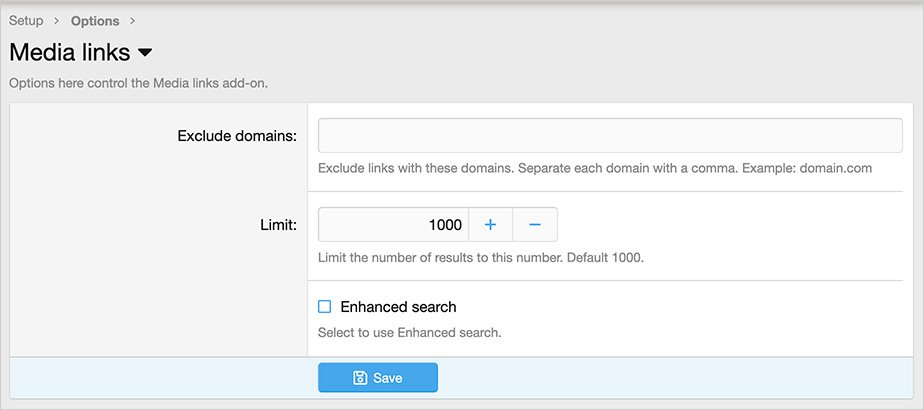
Task: Open the Options breadcrumb link
Action: coord(95,20)
